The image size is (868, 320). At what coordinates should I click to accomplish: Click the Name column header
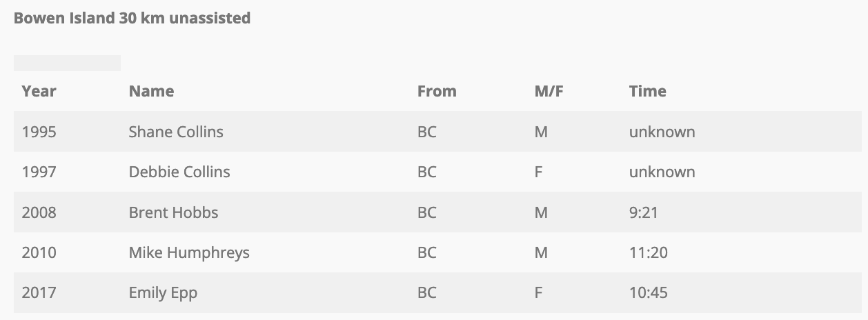[x=151, y=91]
